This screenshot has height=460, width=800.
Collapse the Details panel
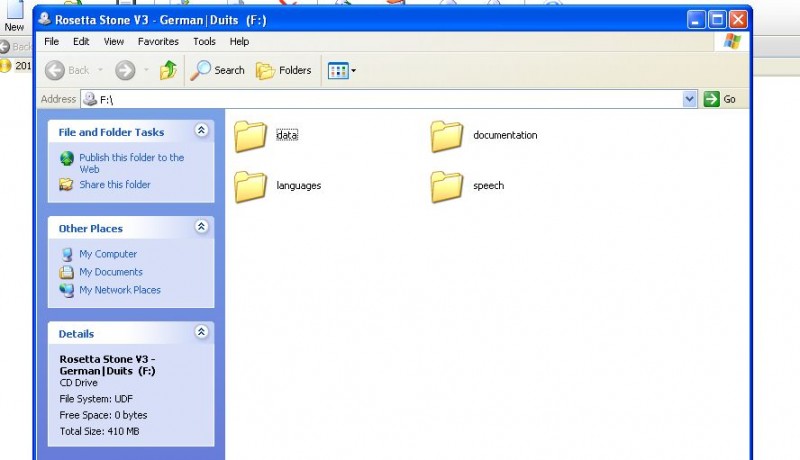[201, 333]
